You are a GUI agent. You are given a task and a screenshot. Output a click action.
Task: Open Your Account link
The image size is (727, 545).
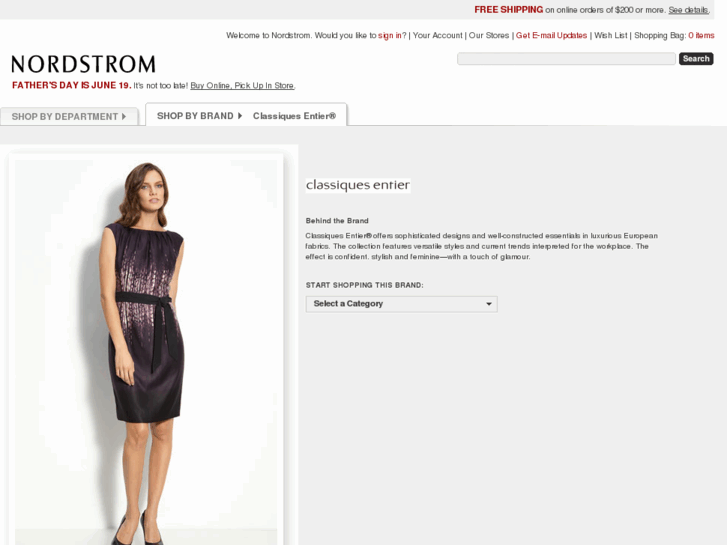pos(437,35)
